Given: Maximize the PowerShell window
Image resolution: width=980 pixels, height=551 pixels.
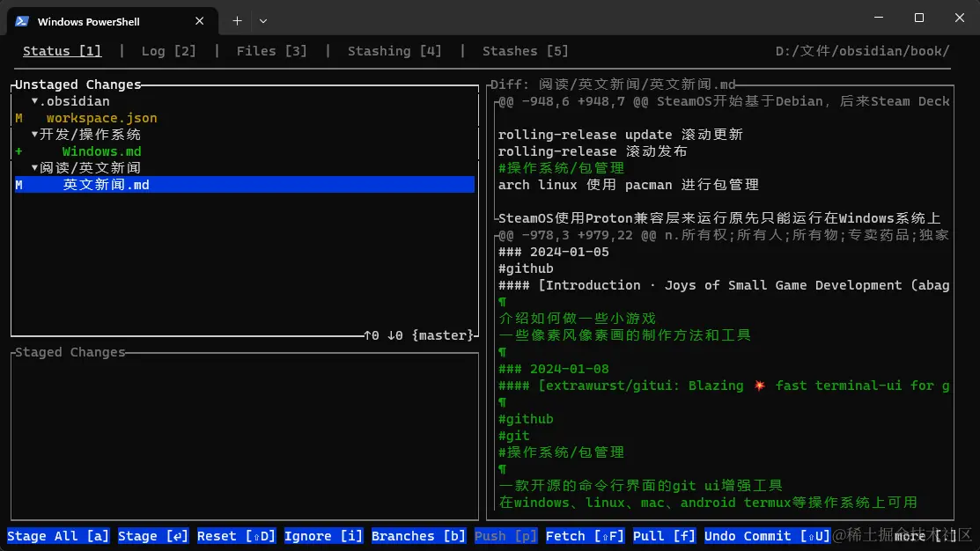Looking at the screenshot, I should pos(918,18).
